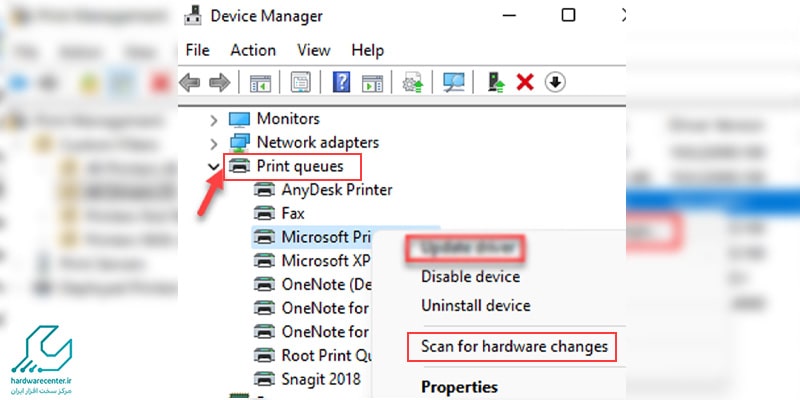Click the Disable device down-arrow icon
Screen dimensions: 800x400
click(555, 82)
